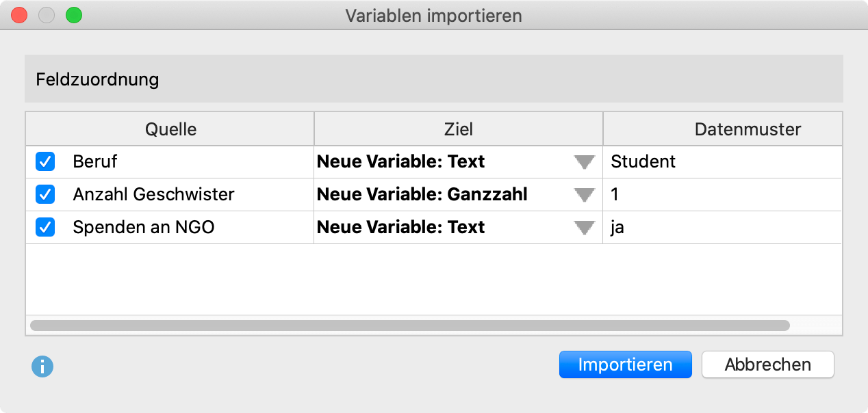Viewport: 868px width, 413px height.
Task: Open the Ziel dropdown for Beruf
Action: [584, 162]
